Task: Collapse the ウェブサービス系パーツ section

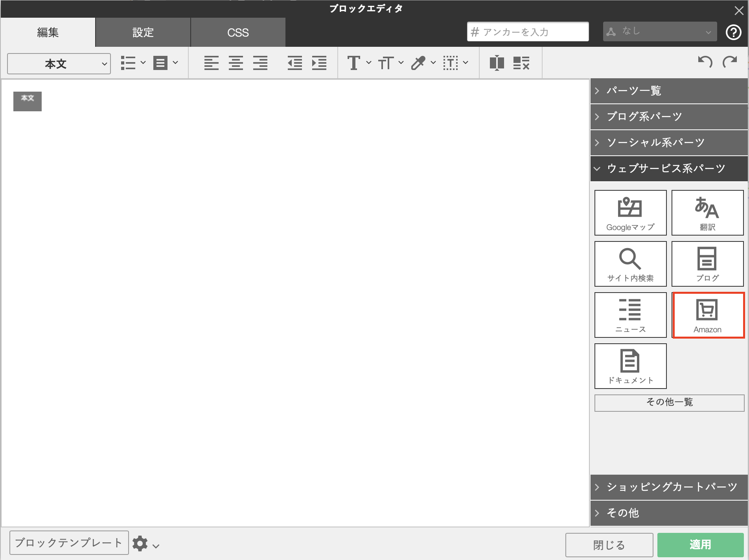Action: 669,169
